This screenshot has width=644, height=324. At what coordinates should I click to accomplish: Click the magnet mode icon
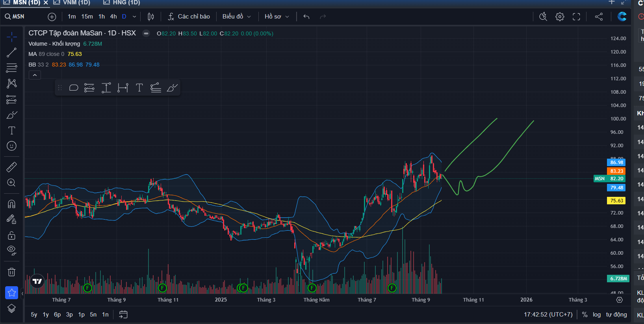[x=11, y=204]
